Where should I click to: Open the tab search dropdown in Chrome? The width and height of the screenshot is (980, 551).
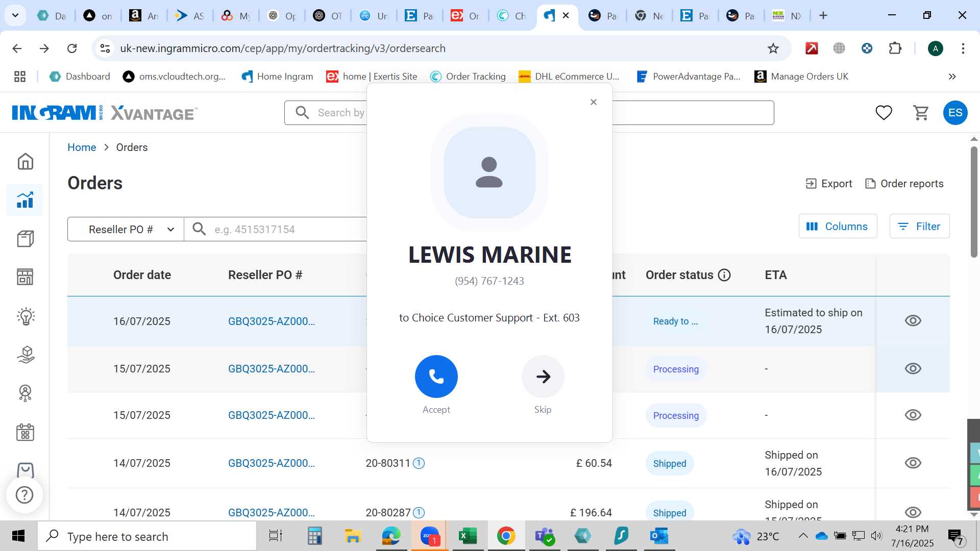(x=15, y=15)
